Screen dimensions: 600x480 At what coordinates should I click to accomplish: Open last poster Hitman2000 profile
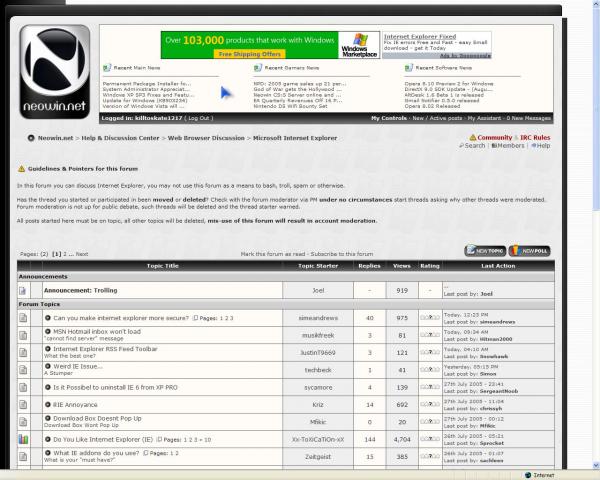tap(496, 339)
